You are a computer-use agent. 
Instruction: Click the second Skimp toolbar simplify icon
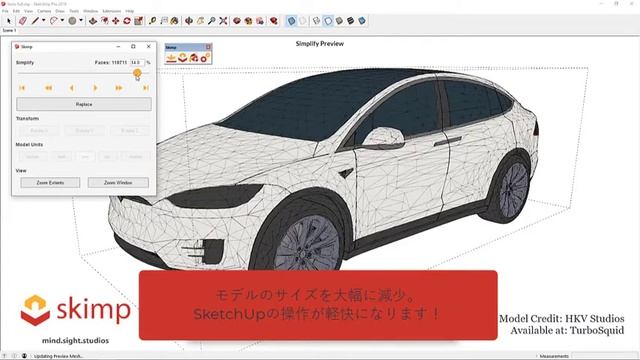182,58
